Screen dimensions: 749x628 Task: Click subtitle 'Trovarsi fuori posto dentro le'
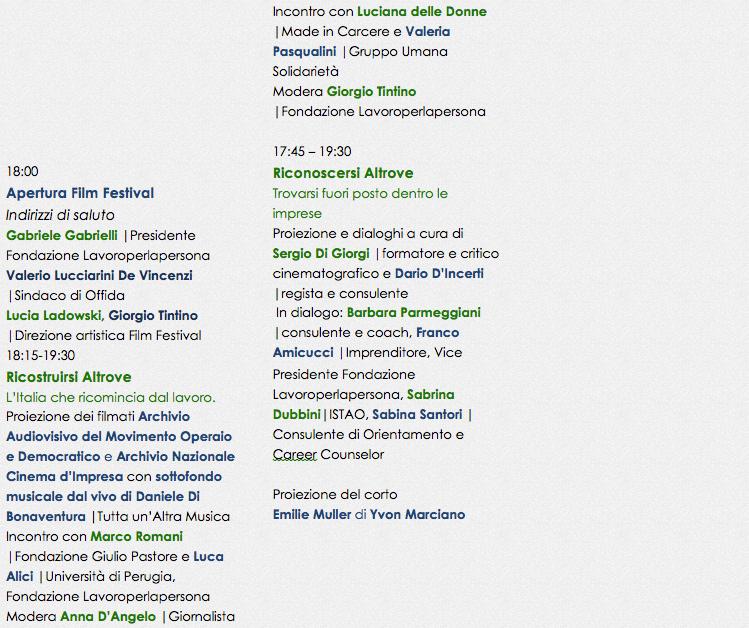click(360, 194)
